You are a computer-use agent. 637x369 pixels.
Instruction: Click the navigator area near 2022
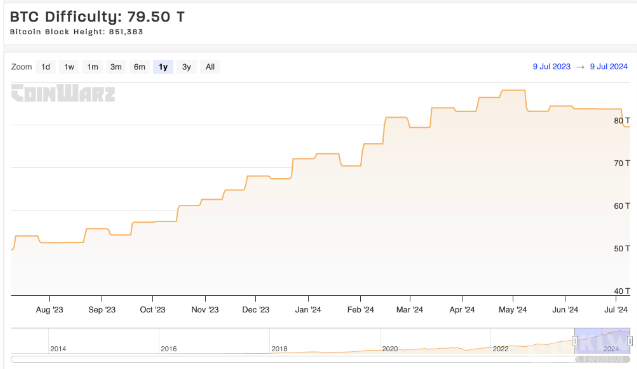pos(500,348)
